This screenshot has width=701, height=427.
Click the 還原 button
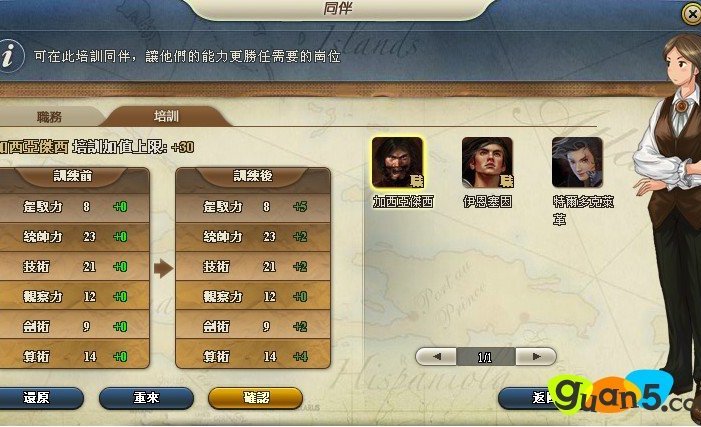[x=38, y=398]
